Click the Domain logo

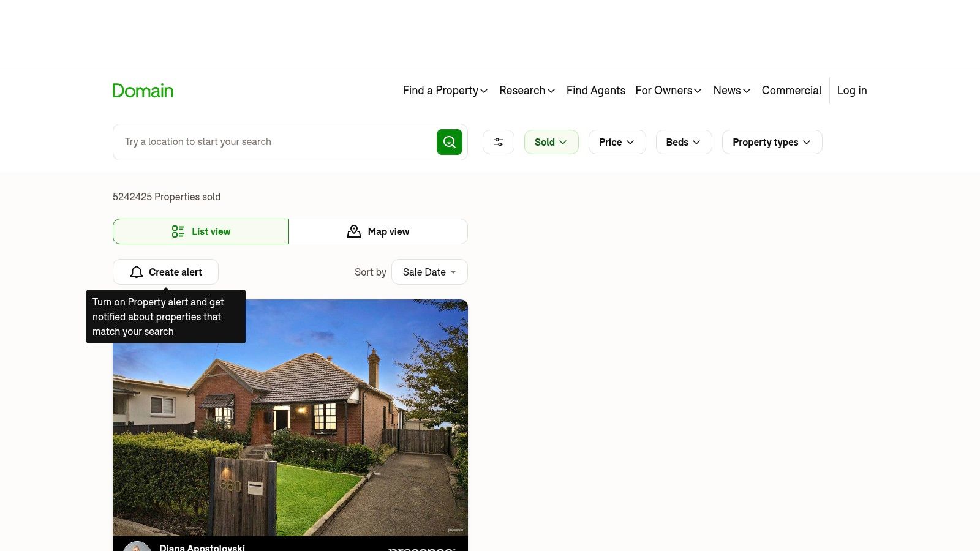pos(143,90)
